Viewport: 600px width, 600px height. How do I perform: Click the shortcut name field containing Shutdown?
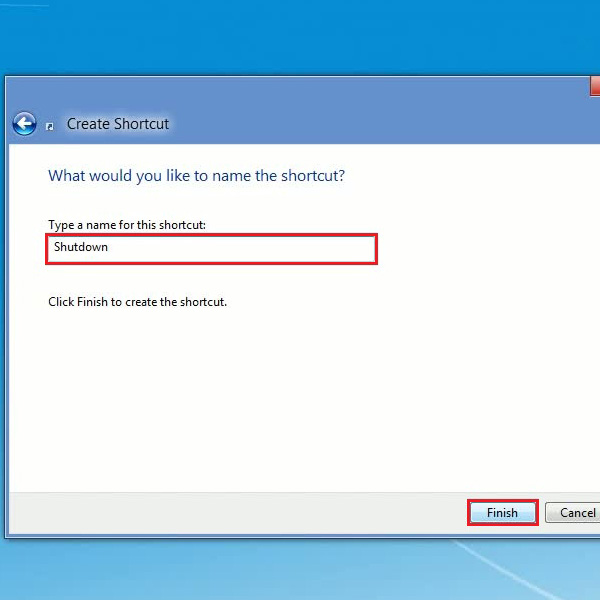[x=212, y=249]
